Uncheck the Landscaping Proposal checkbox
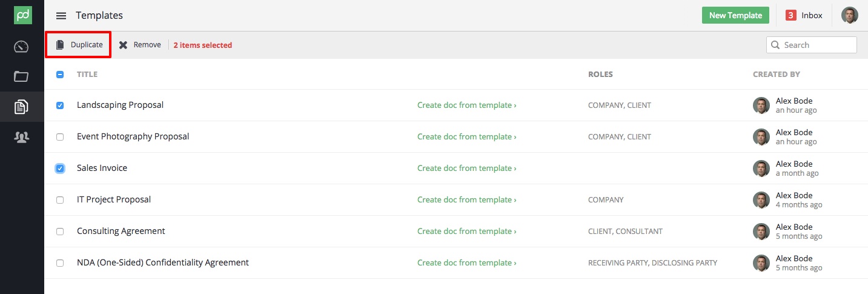The width and height of the screenshot is (868, 294). [x=60, y=105]
